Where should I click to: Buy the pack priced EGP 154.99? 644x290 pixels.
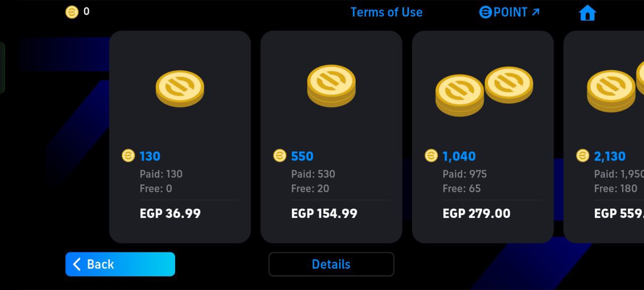click(x=331, y=137)
